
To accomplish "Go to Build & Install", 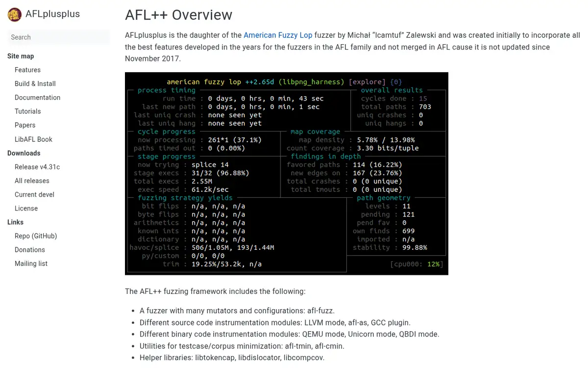I will [x=35, y=84].
